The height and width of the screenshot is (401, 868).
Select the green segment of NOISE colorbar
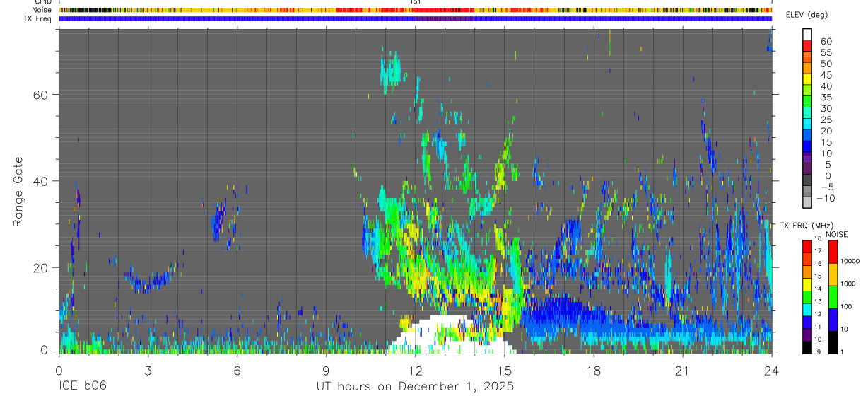click(x=833, y=296)
